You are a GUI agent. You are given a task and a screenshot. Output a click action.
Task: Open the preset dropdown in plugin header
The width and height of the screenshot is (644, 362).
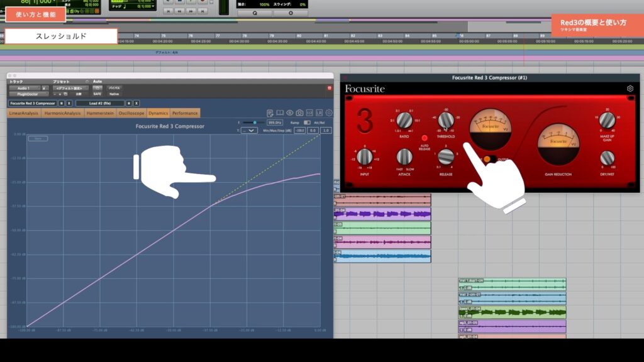tap(70, 88)
